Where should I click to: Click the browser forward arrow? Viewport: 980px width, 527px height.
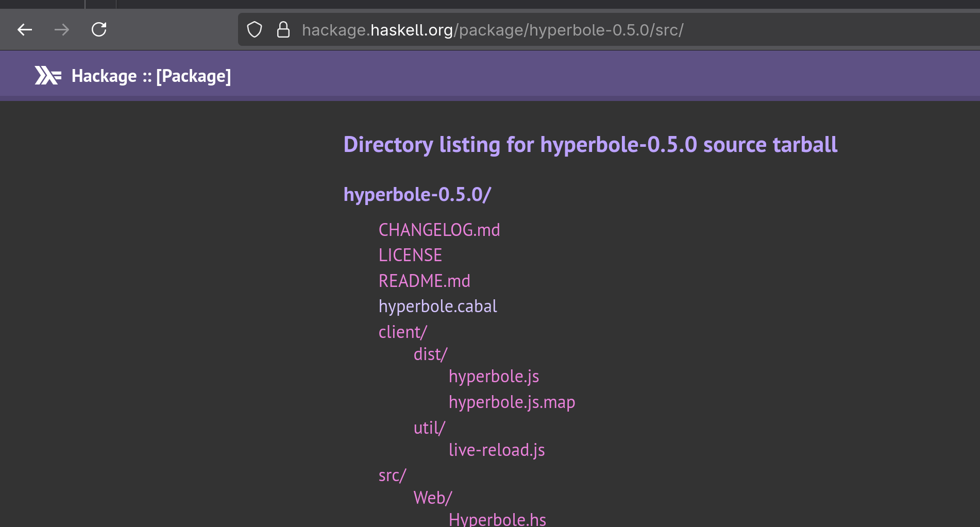point(62,30)
